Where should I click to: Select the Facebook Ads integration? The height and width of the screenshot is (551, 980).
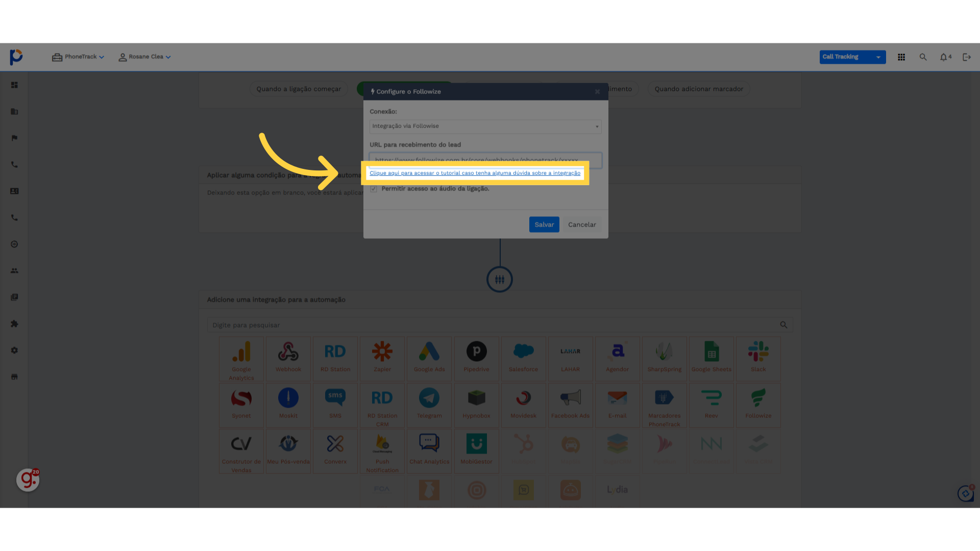point(570,405)
